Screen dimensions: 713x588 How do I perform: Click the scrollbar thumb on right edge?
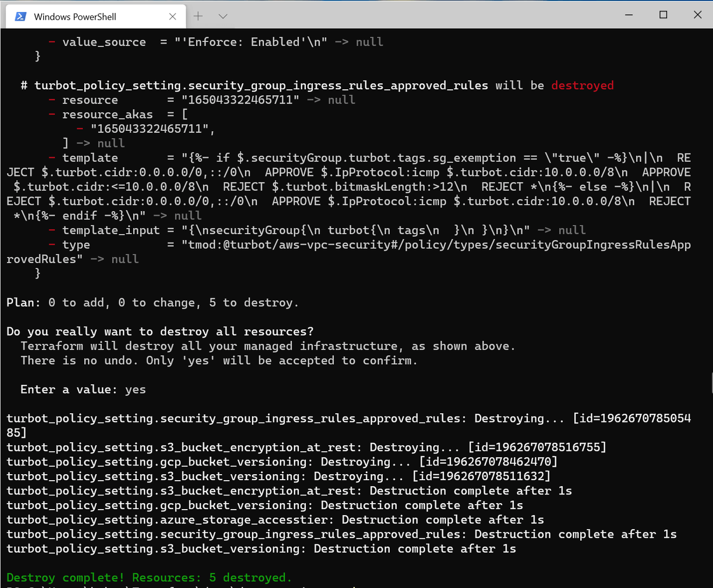(711, 383)
